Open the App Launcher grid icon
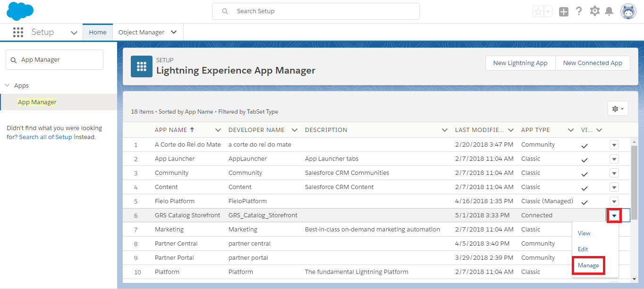Viewport: 644px width, 289px height. [18, 32]
